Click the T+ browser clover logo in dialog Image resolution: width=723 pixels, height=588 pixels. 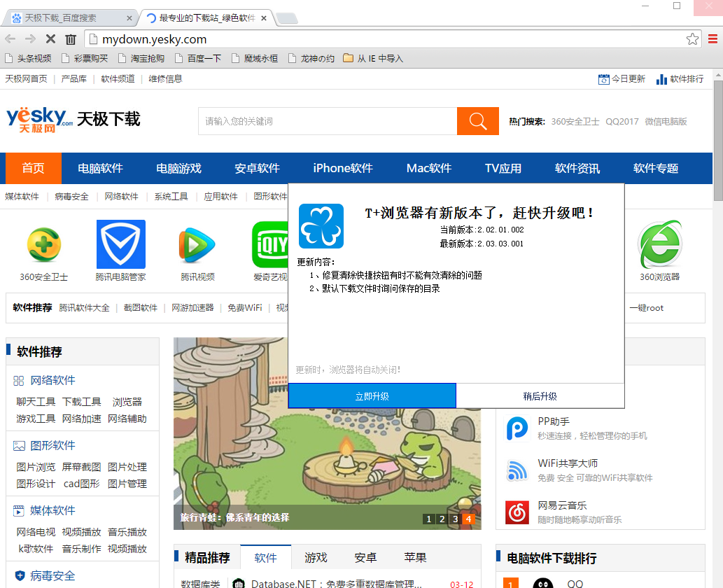(x=321, y=226)
